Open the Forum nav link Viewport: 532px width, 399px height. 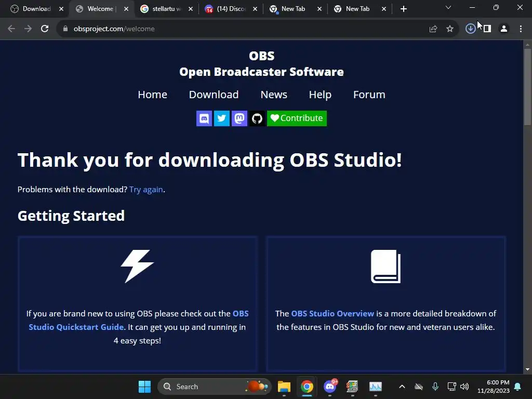pos(369,95)
